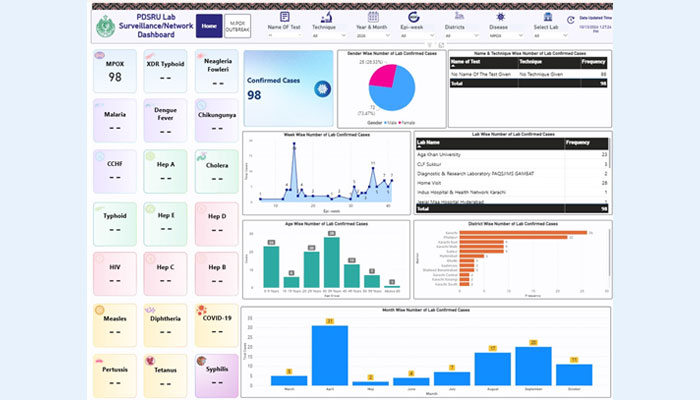Click the Diphtheria card icon
Image resolution: width=700 pixels, height=400 pixels.
150,310
